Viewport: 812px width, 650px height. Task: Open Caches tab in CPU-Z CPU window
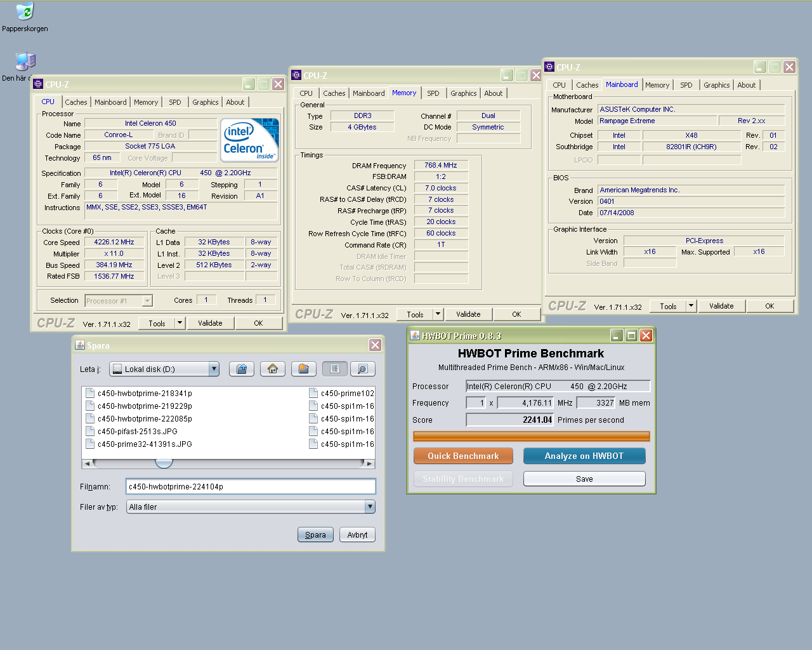click(76, 102)
